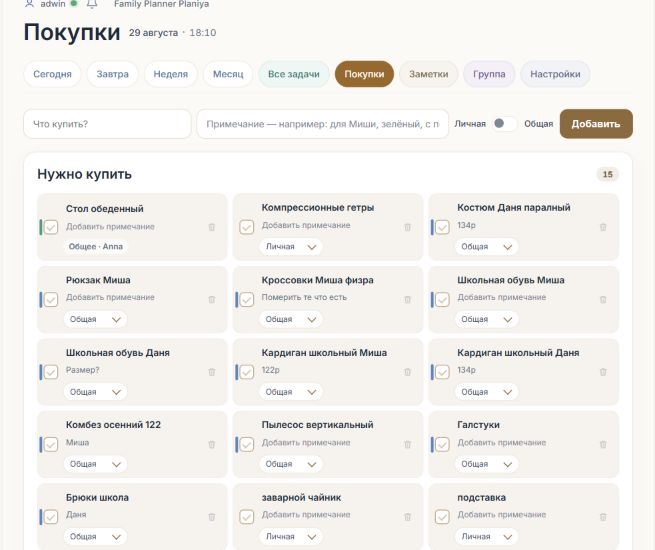655x550 pixels.
Task: Click 'Добавить примечание' under 'подставка'
Action: point(502,515)
